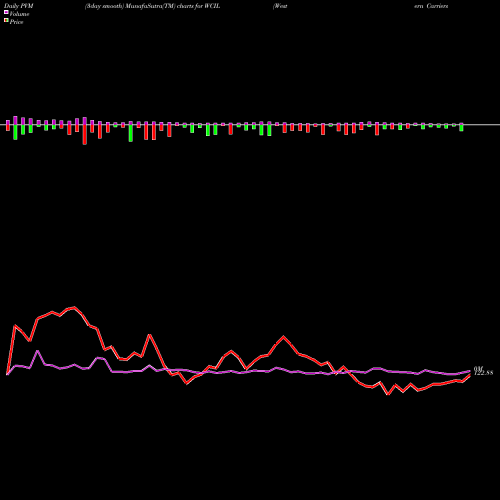This screenshot has height=500, width=500.
Task: Click the MunafaSutra charts for WCIL heading
Action: 152,6
